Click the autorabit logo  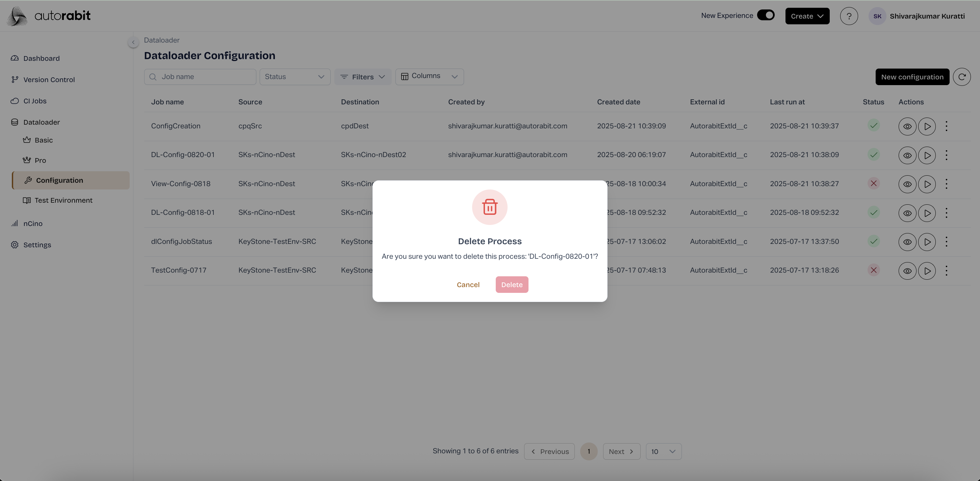[x=49, y=16]
